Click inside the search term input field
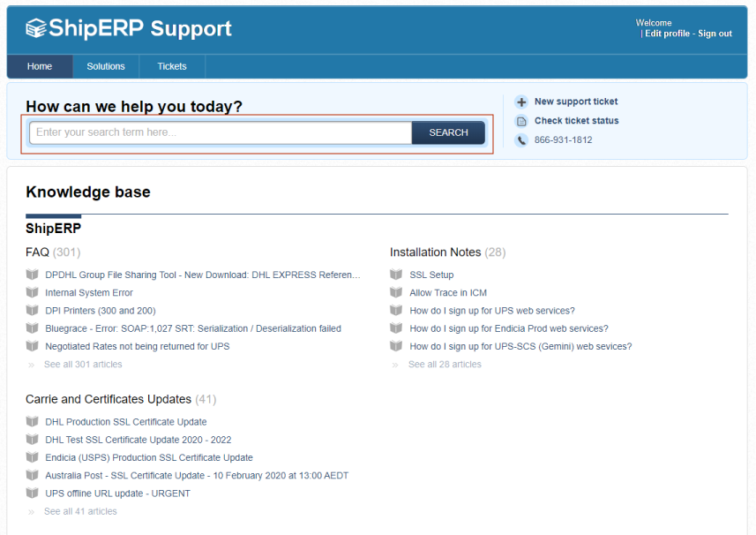This screenshot has width=756, height=535. pos(221,132)
